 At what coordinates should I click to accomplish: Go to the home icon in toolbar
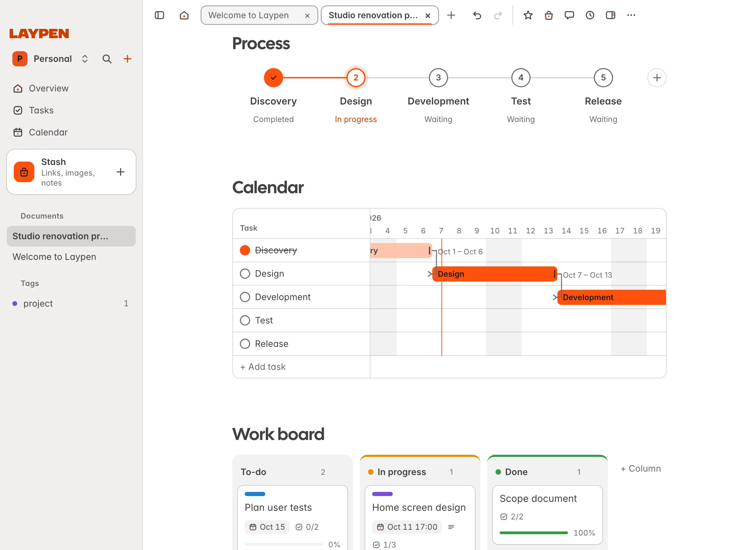(184, 15)
